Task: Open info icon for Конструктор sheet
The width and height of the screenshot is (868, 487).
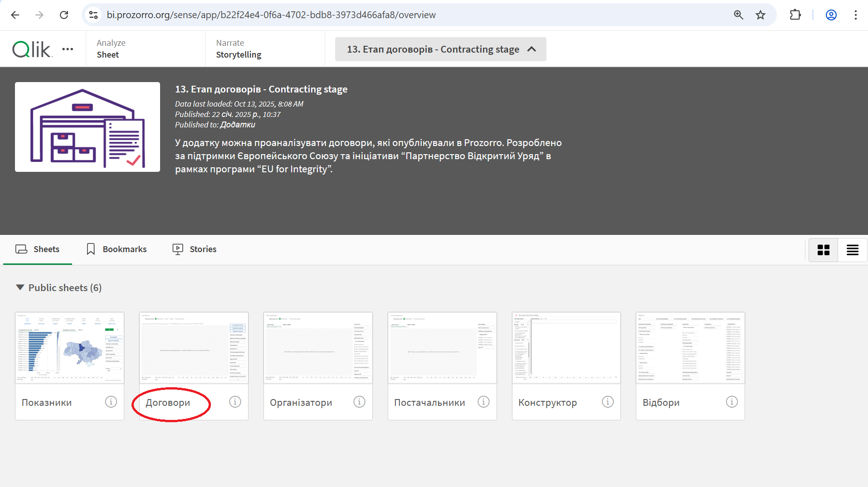Action: coord(608,402)
